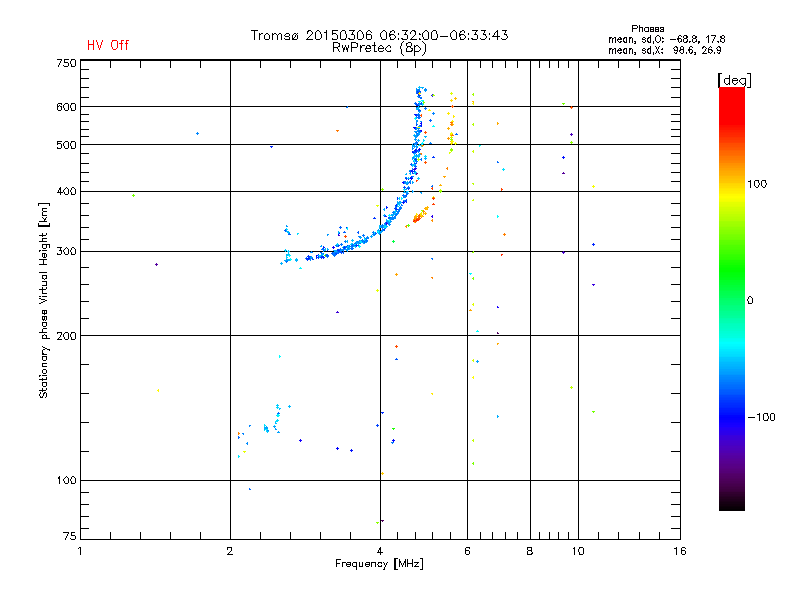Click the x-axis label '16'
The width and height of the screenshot is (800, 600).
pos(680,551)
